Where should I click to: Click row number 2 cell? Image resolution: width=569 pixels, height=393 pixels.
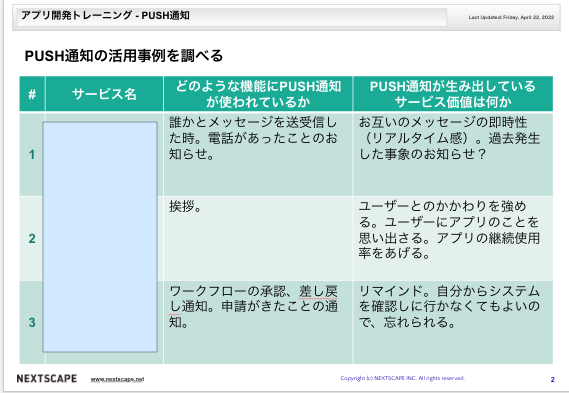coord(32,238)
